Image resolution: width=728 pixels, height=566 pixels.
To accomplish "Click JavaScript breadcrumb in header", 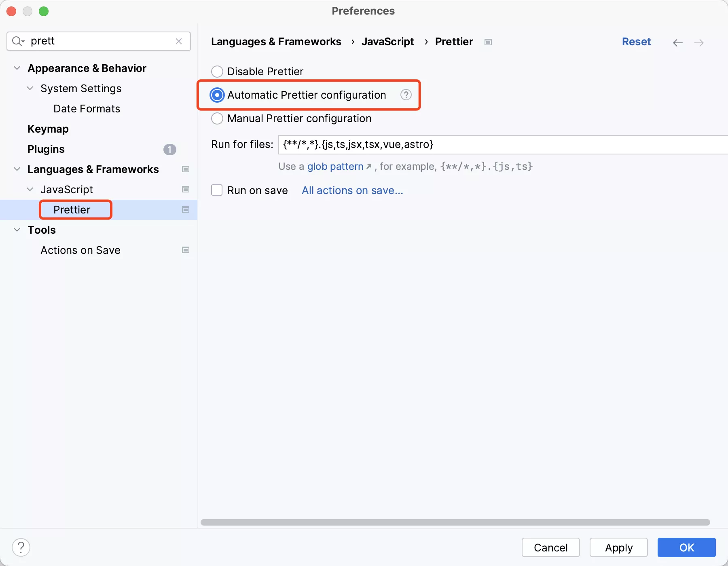I will [388, 42].
